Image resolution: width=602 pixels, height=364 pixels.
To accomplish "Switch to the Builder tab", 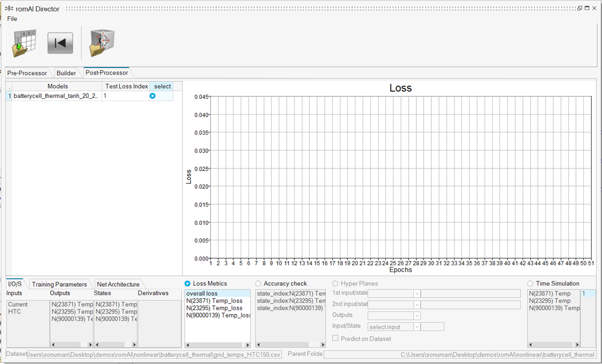I will coord(66,73).
